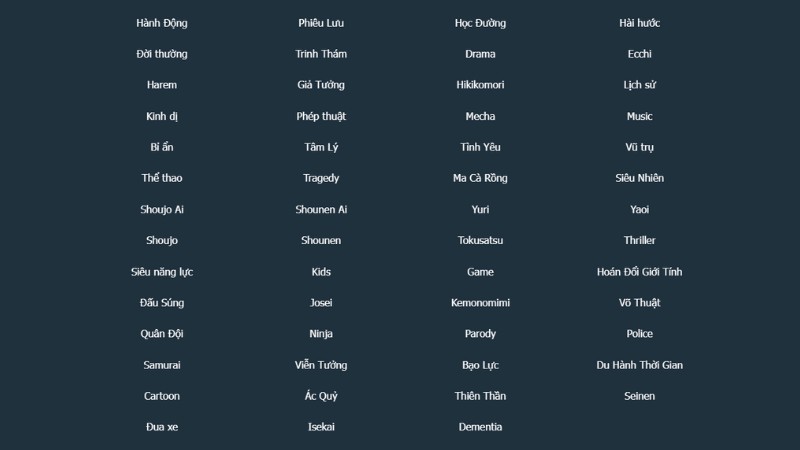This screenshot has height=450, width=800.
Task: Select the Ecchi genre link
Action: click(640, 54)
